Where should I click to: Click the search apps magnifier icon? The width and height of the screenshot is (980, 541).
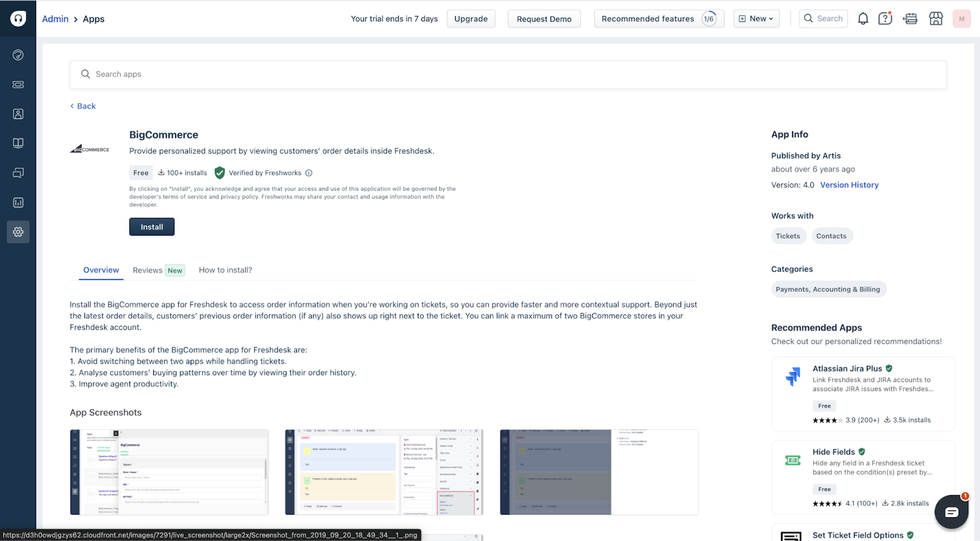click(x=85, y=74)
